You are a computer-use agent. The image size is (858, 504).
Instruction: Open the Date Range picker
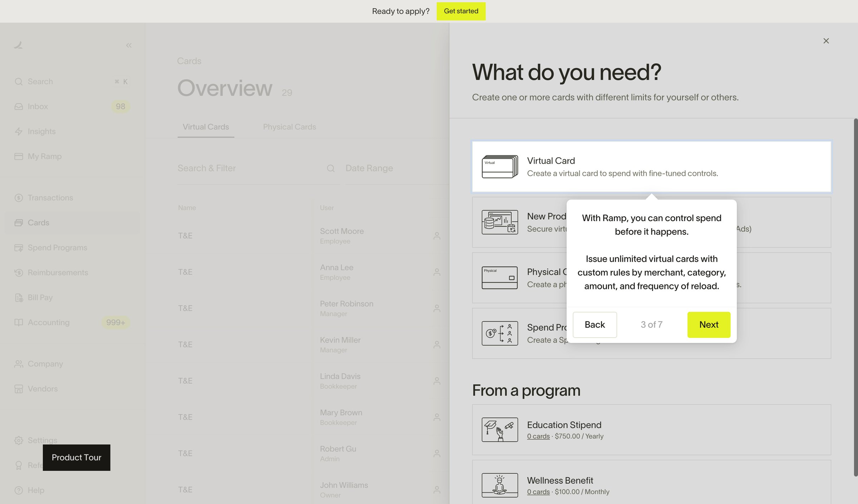tap(397, 168)
